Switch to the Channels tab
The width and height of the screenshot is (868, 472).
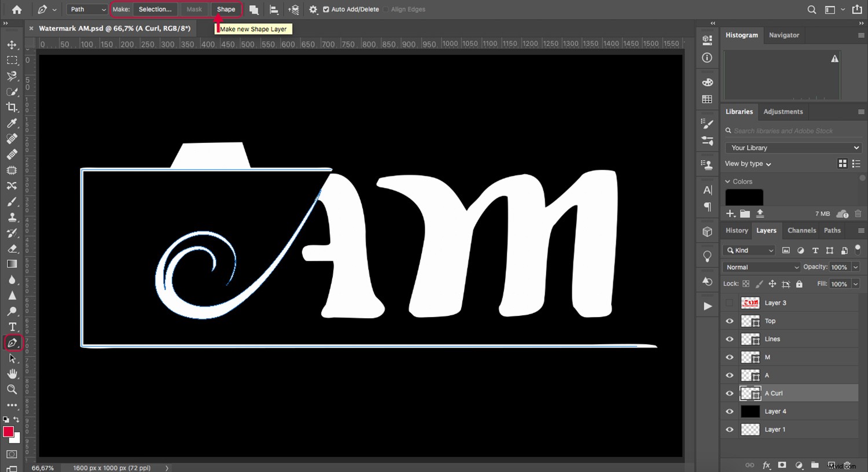(x=801, y=230)
